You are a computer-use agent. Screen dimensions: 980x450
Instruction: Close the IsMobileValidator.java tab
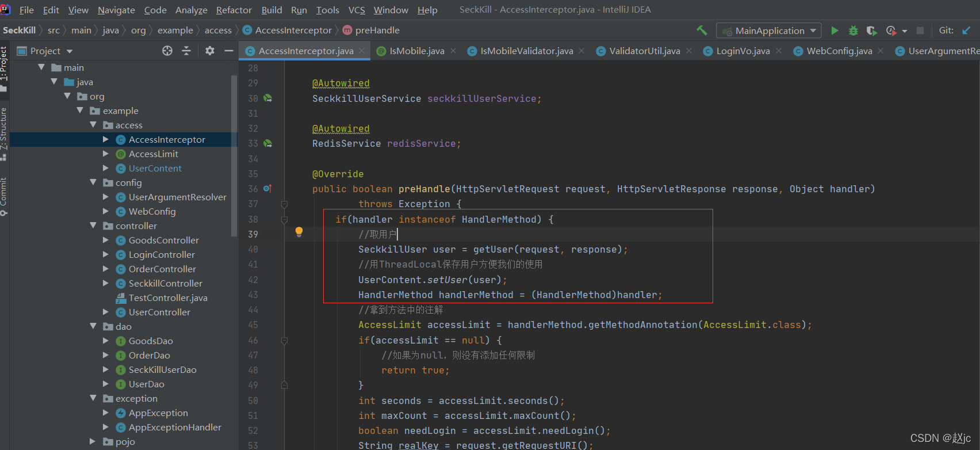(x=581, y=51)
